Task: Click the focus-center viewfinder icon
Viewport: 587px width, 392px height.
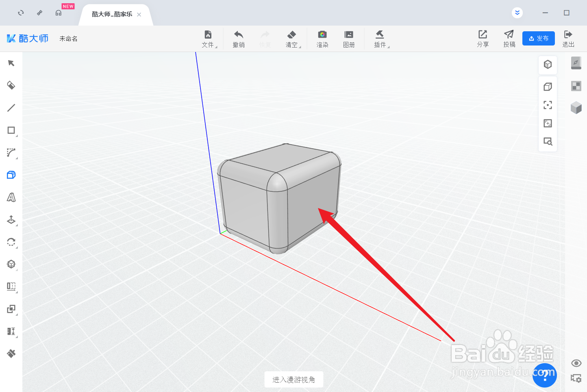Action: tap(548, 105)
